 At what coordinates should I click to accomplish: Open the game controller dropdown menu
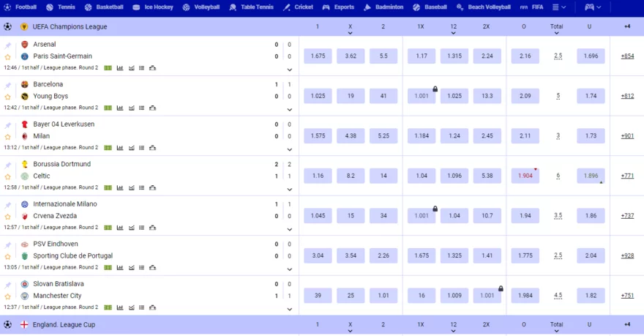point(594,7)
